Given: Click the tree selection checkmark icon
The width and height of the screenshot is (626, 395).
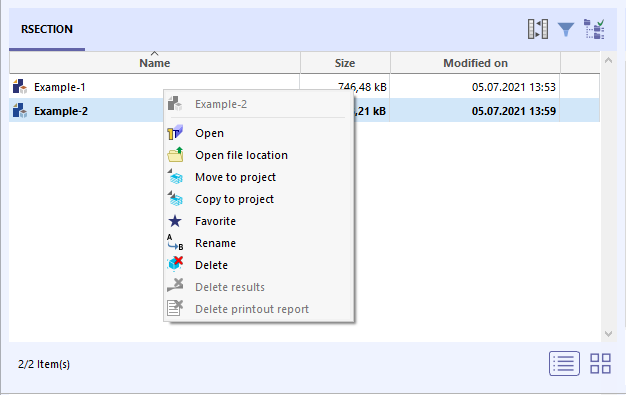Looking at the screenshot, I should pyautogui.click(x=594, y=29).
